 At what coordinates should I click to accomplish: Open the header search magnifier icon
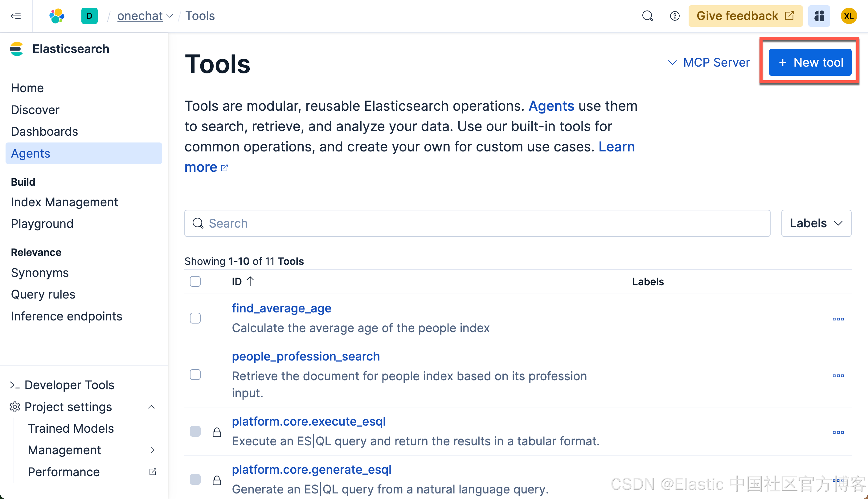tap(647, 16)
